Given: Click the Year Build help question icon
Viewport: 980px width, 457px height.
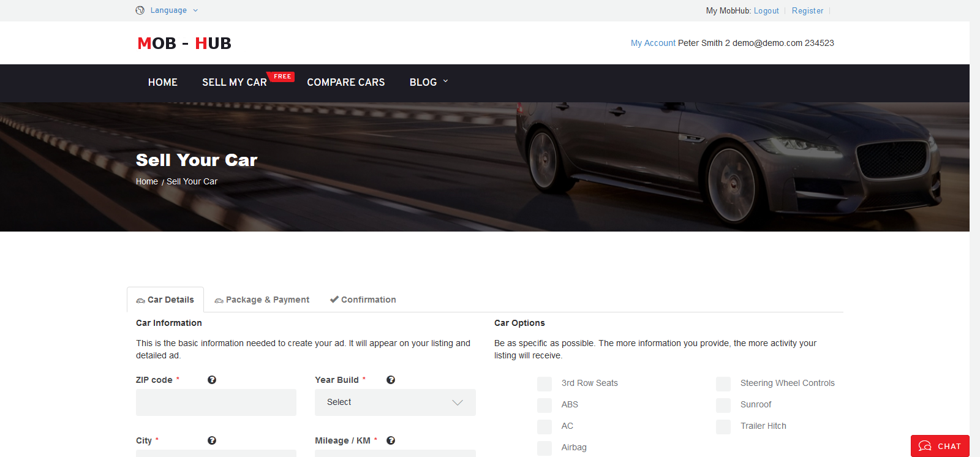Looking at the screenshot, I should (x=391, y=380).
